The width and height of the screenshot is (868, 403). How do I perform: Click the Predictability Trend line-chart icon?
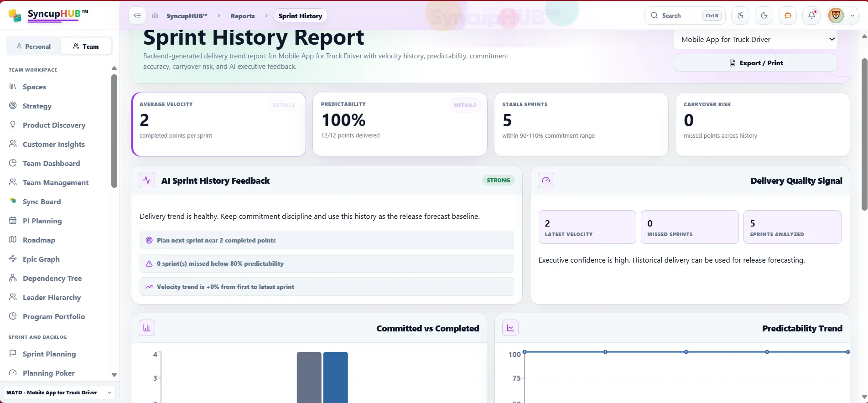510,328
